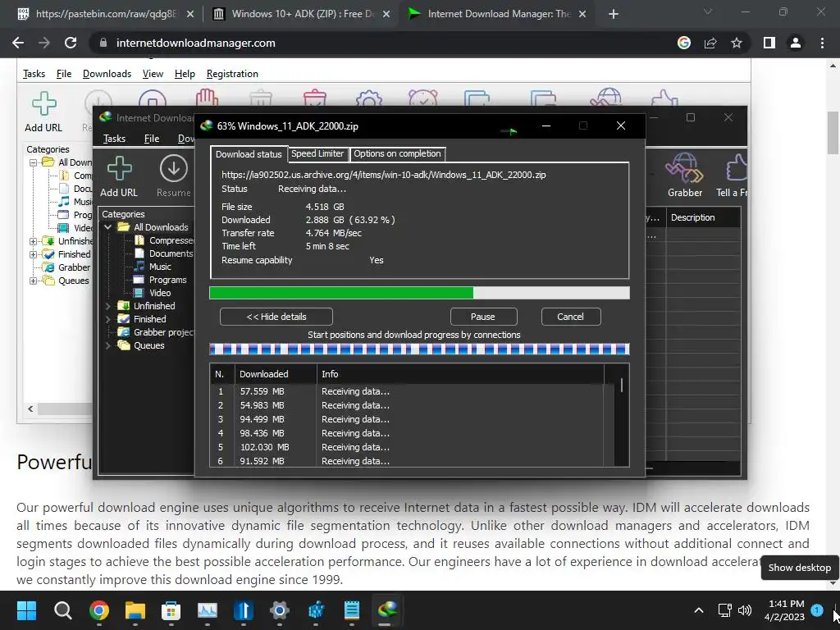This screenshot has width=840, height=630.
Task: Click Add URL icon in light webpage IDM image
Action: pos(44,104)
